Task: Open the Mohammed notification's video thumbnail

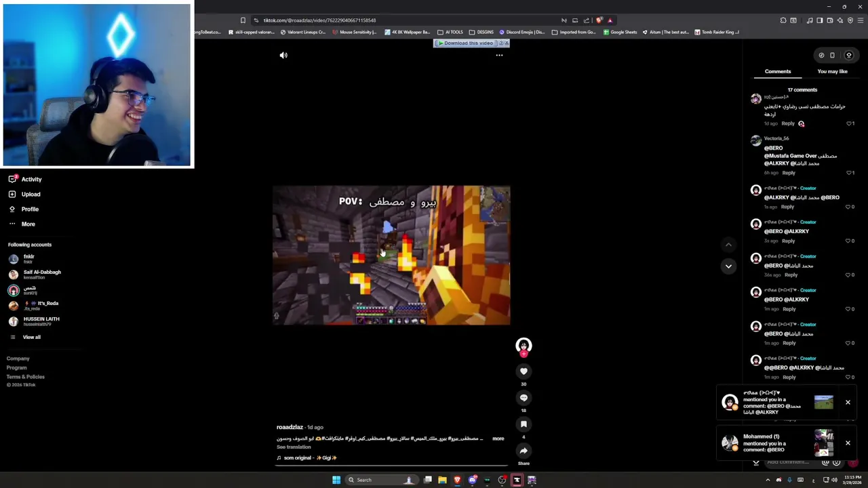Action: 823,443
